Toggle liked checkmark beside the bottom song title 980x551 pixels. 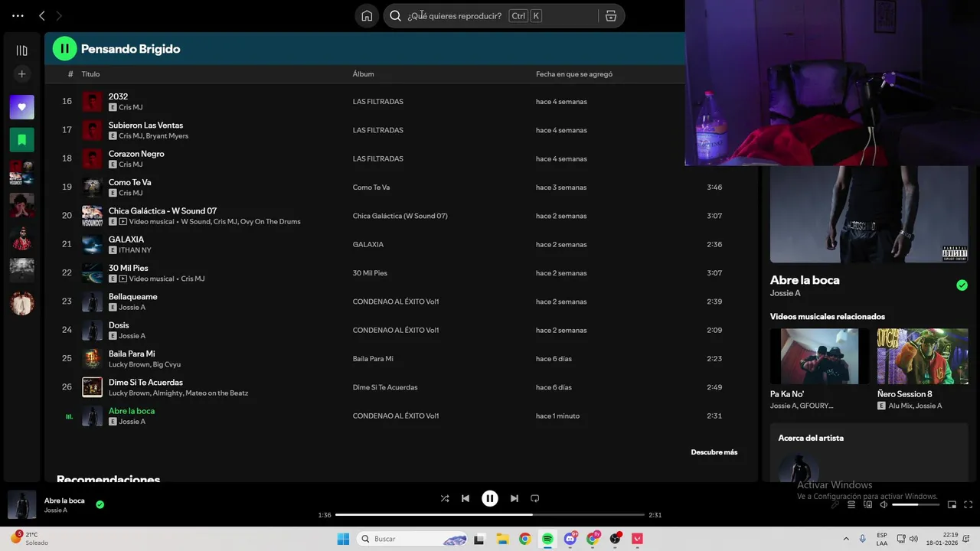click(x=100, y=504)
